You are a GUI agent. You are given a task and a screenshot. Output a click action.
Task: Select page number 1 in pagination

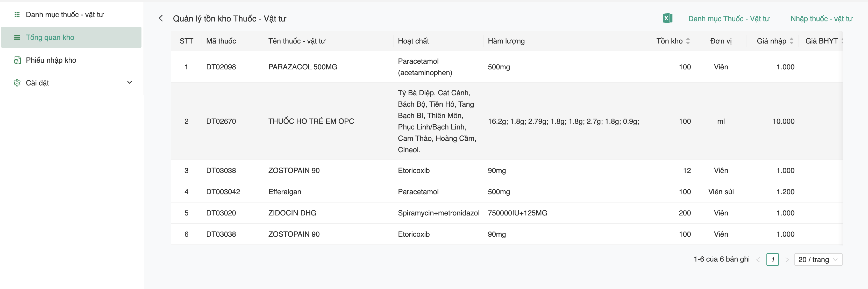tap(772, 259)
